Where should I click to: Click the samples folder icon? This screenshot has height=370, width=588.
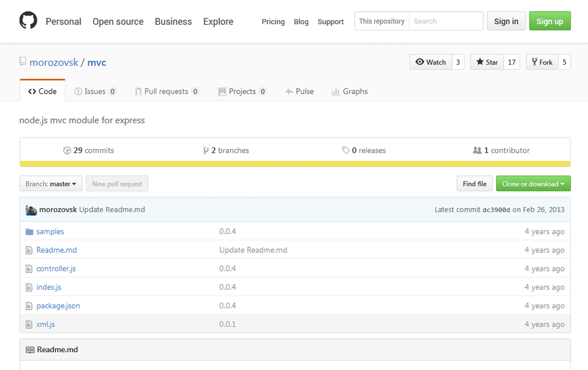[x=29, y=231]
